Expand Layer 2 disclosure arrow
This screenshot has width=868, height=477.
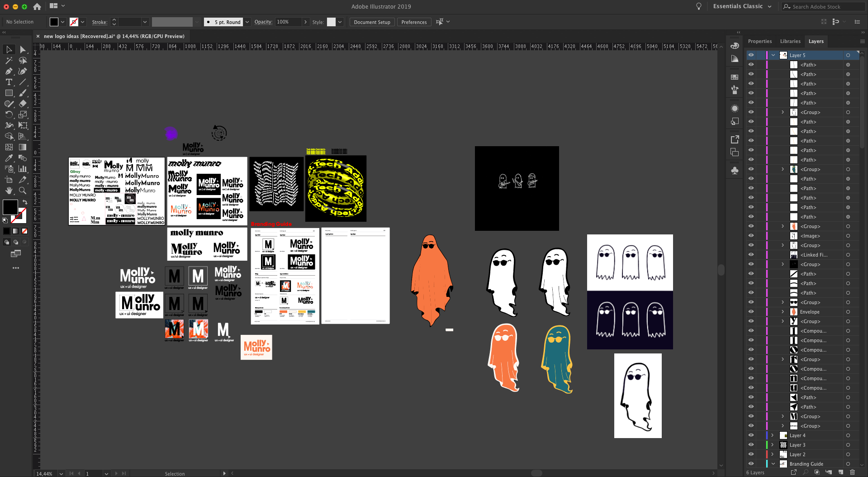[x=773, y=454]
